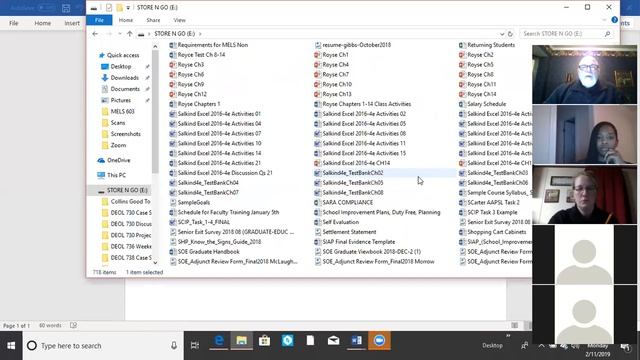The height and width of the screenshot is (360, 640).
Task: Select the MELS 603 folder in sidebar
Action: pyautogui.click(x=122, y=111)
